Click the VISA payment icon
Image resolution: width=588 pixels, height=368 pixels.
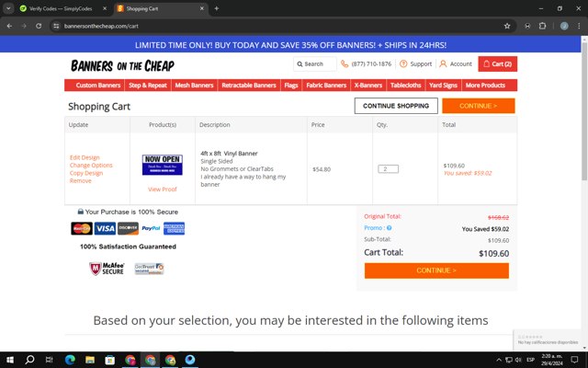(x=105, y=228)
